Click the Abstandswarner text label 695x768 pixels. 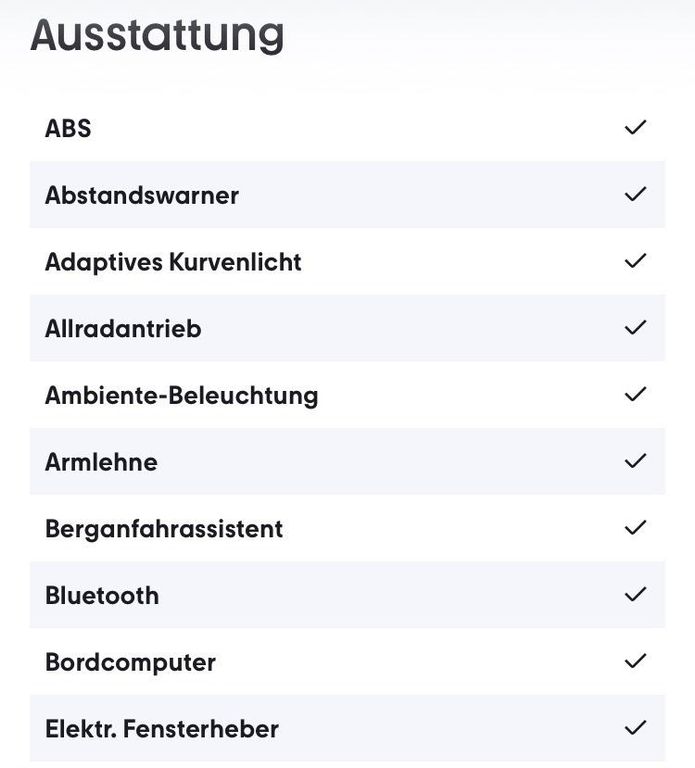point(142,195)
